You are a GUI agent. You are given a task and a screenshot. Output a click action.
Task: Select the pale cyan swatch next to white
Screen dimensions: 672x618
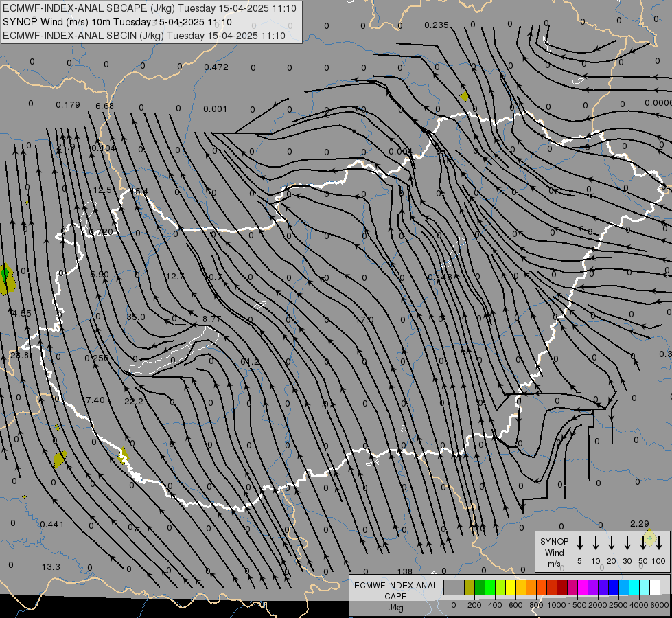click(645, 588)
